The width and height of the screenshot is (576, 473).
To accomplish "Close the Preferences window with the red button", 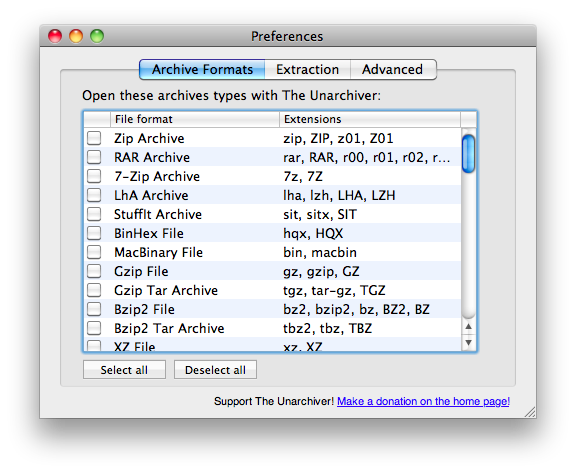I will [x=55, y=36].
